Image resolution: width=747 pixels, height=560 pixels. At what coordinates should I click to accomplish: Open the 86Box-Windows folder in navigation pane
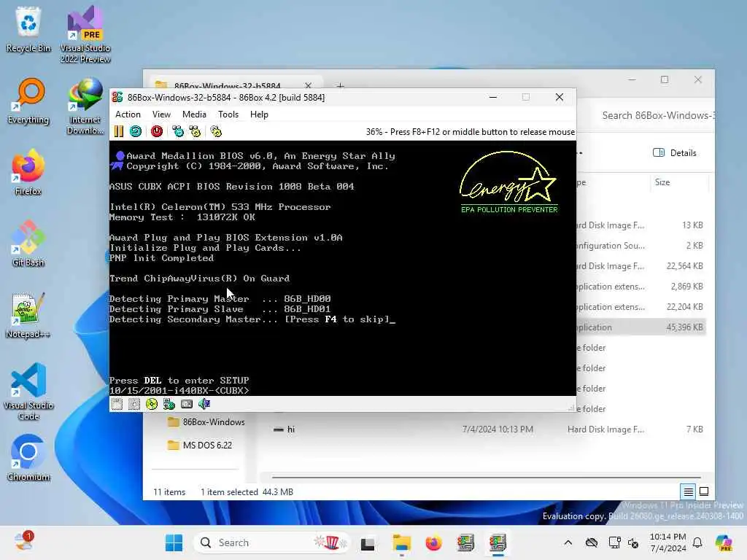[206, 422]
